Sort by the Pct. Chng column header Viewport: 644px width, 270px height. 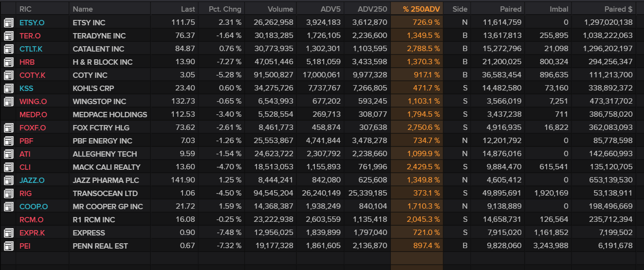[x=225, y=9]
